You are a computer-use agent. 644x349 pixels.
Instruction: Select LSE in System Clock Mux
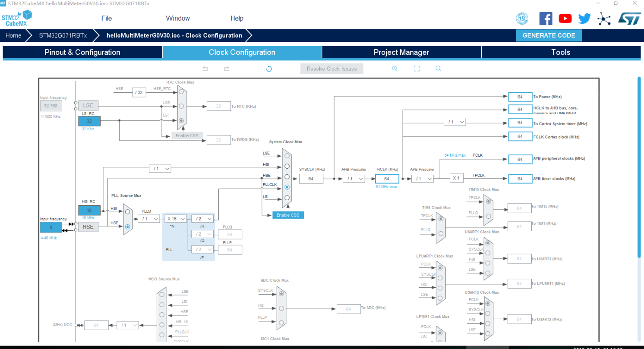(x=287, y=156)
